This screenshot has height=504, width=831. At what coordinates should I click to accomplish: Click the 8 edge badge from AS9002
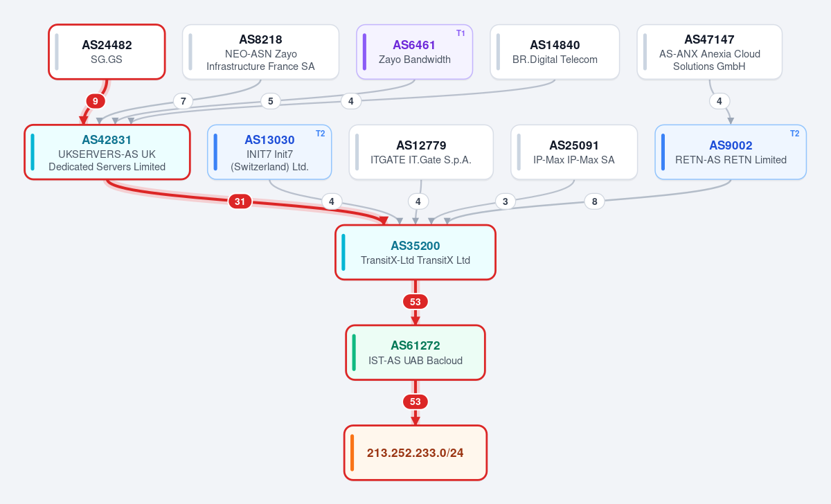point(594,201)
